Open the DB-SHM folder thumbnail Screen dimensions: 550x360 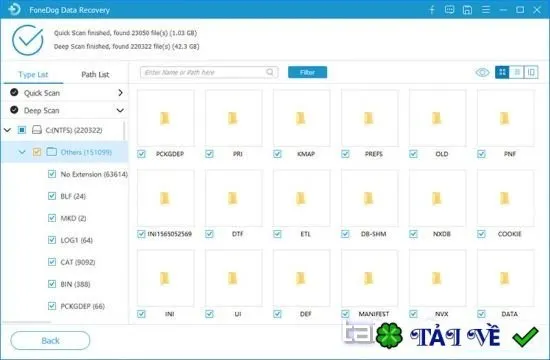tap(369, 198)
